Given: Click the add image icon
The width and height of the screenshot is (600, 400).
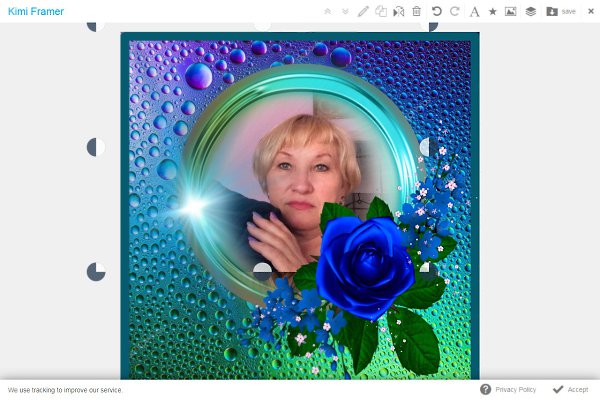Looking at the screenshot, I should (x=510, y=11).
